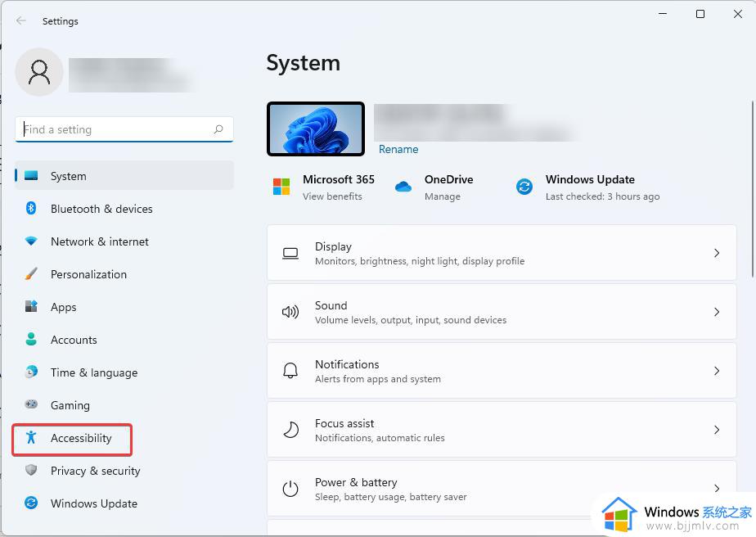756x537 pixels.
Task: Click the Power & battery icon
Action: tap(290, 488)
